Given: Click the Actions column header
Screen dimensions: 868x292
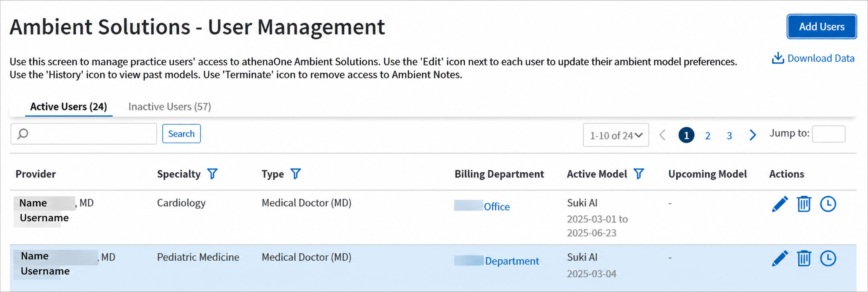Looking at the screenshot, I should pyautogui.click(x=787, y=174).
